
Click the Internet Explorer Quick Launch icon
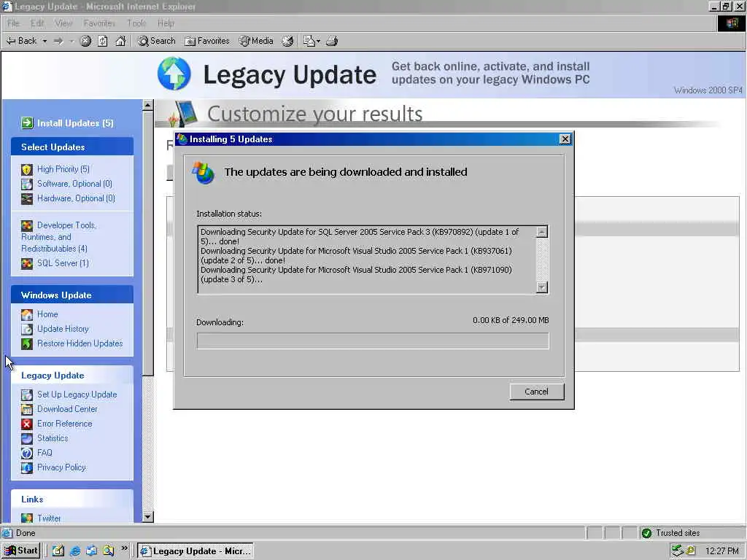pyautogui.click(x=75, y=551)
